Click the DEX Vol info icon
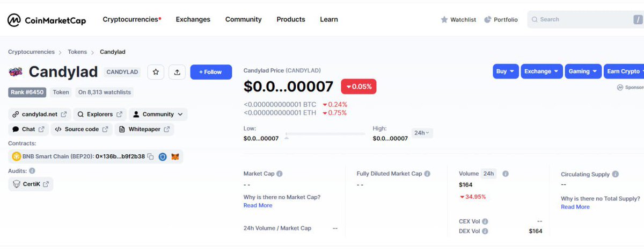Viewport: 644px width, 251px height. (x=485, y=231)
